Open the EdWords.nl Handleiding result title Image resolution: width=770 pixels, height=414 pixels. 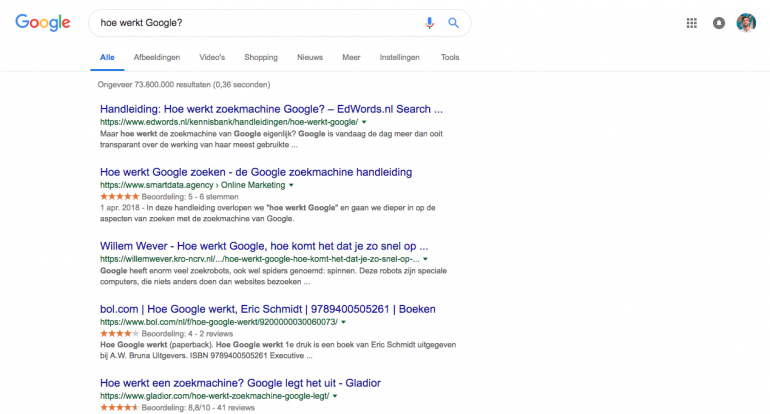[x=271, y=109]
